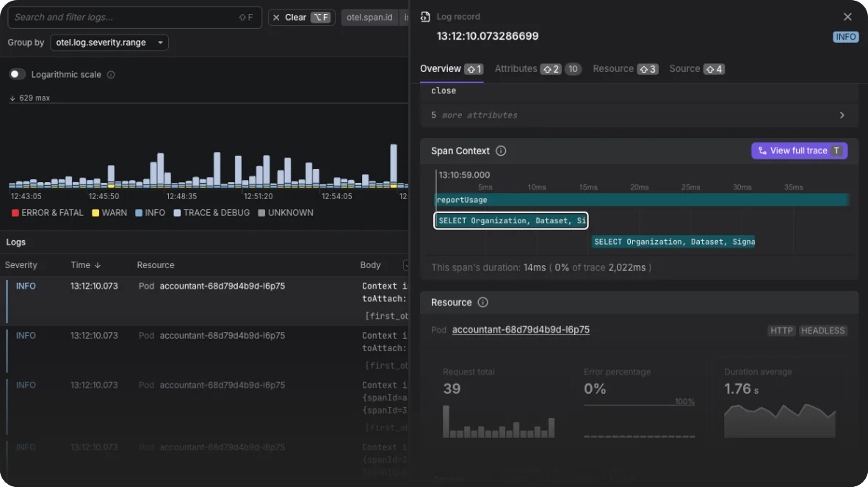Open the accountant-68d79d4b9d-l6p75 pod link
Viewport: 868px width, 487px height.
pyautogui.click(x=521, y=330)
